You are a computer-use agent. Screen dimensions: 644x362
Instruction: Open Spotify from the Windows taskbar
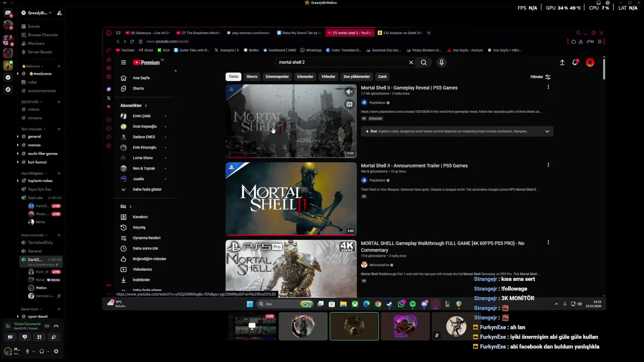click(413, 304)
